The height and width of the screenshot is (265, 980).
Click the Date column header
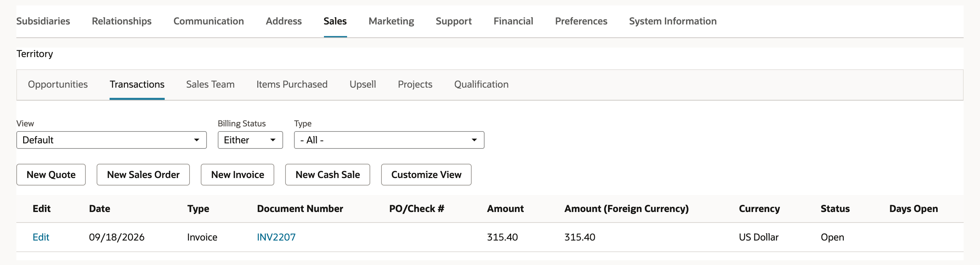pos(100,209)
